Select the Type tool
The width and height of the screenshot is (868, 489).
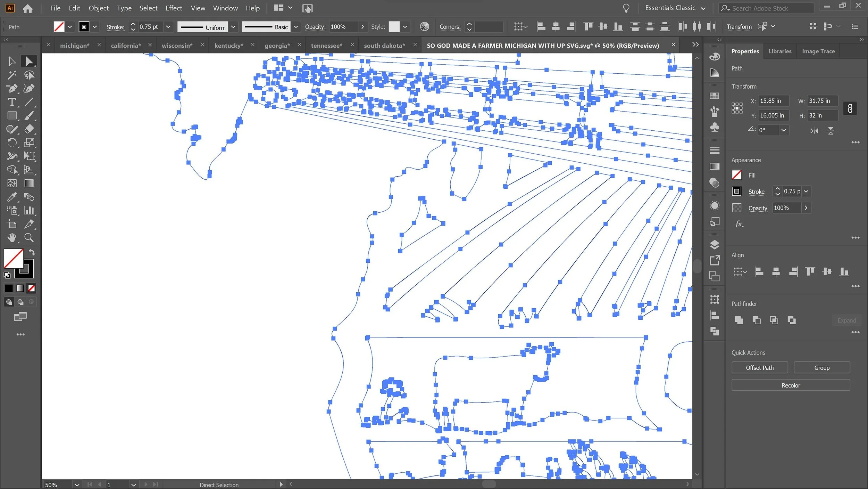click(x=12, y=102)
